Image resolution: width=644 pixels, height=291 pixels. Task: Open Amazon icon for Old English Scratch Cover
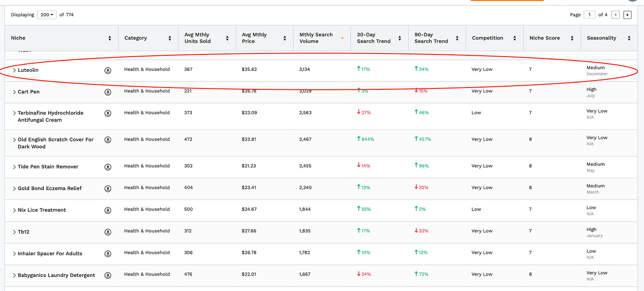coord(107,140)
